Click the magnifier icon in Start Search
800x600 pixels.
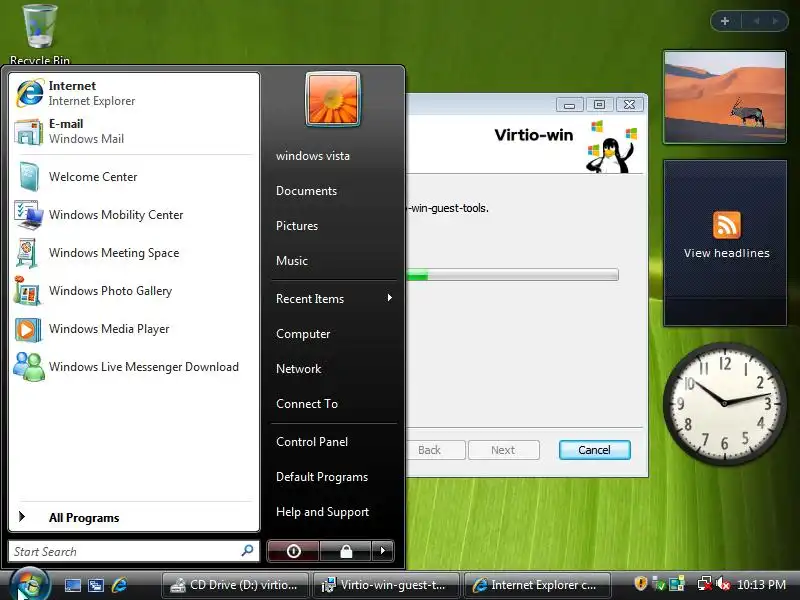point(247,551)
